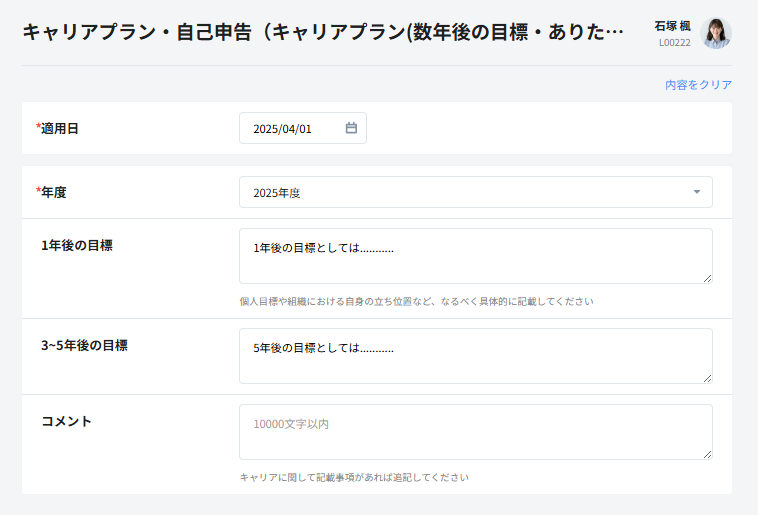The height and width of the screenshot is (515, 758).
Task: Click the コメント textarea resize handle
Action: (x=707, y=454)
